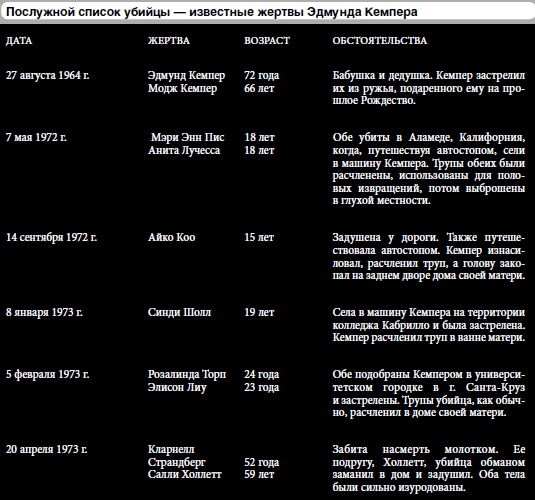Select the name Салли Холлетт

pyautogui.click(x=185, y=474)
